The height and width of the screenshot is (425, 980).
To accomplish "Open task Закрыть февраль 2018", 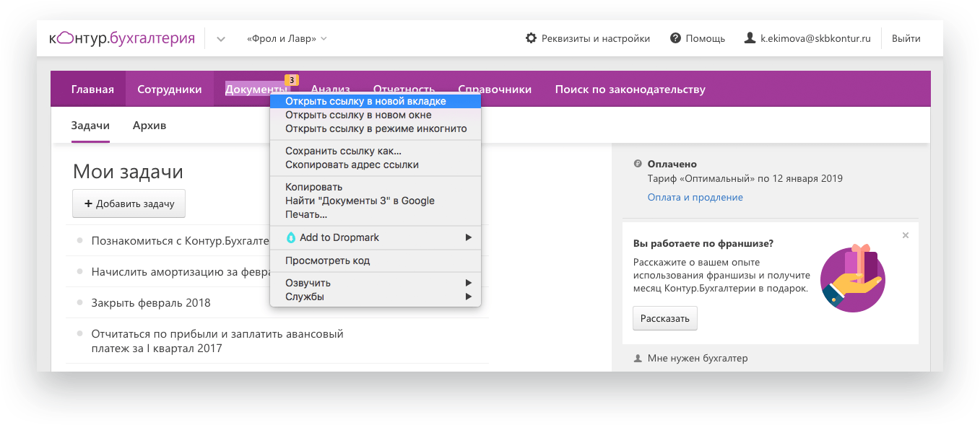I will (151, 302).
